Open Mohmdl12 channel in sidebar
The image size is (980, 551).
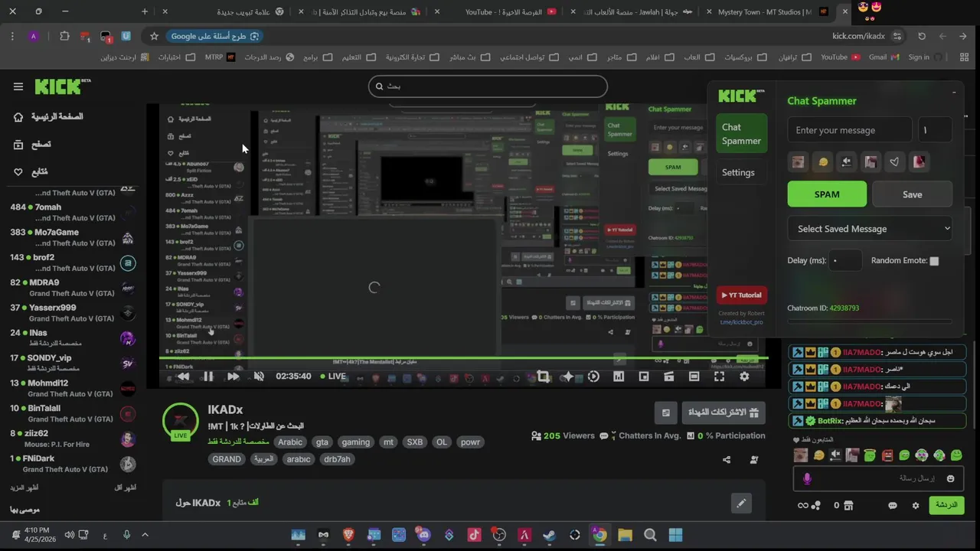[73, 388]
